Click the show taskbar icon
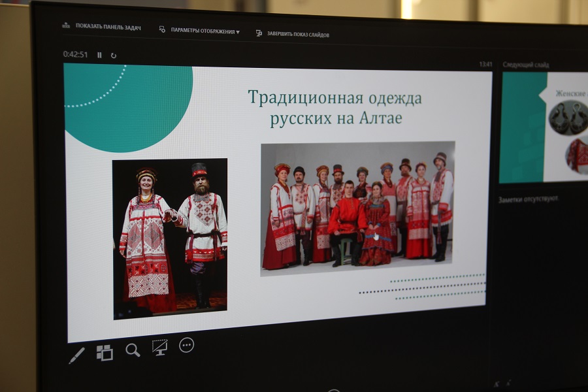 click(x=66, y=26)
